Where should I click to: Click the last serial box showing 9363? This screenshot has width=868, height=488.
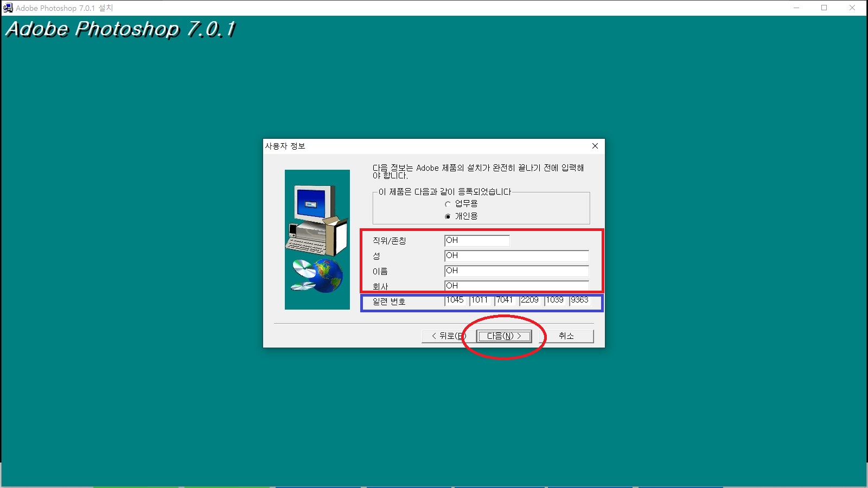[580, 300]
